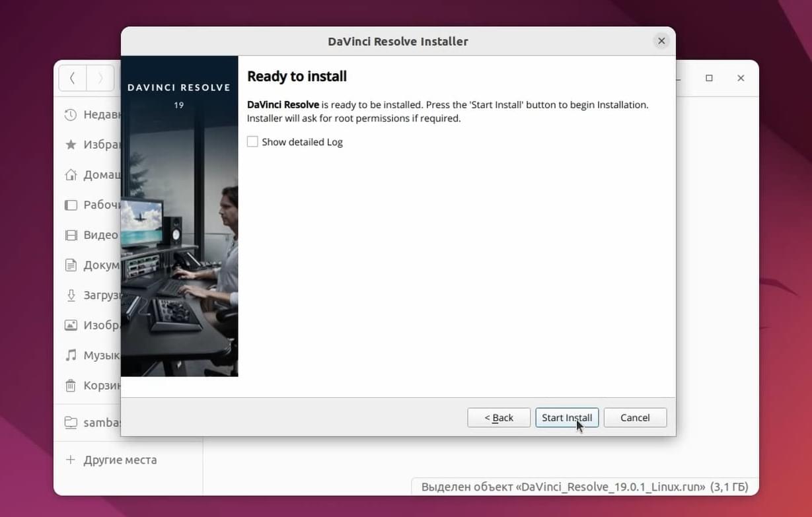This screenshot has width=812, height=517.
Task: Open the Desktop folder icon in sidebar
Action: tap(71, 205)
